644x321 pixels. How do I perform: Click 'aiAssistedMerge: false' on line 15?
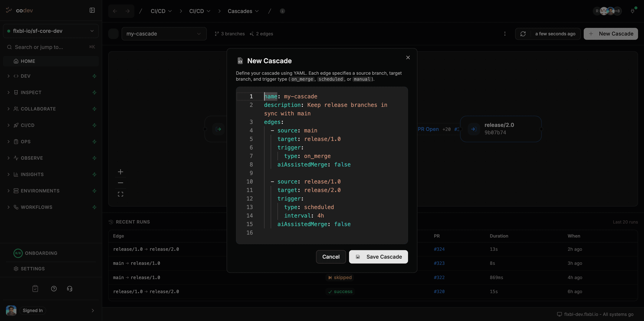coord(314,224)
